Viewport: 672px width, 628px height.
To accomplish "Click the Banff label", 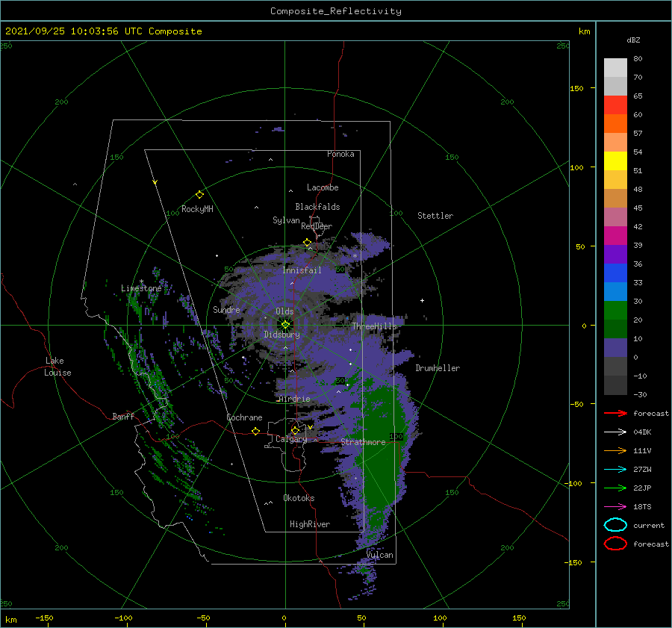I will pyautogui.click(x=123, y=416).
